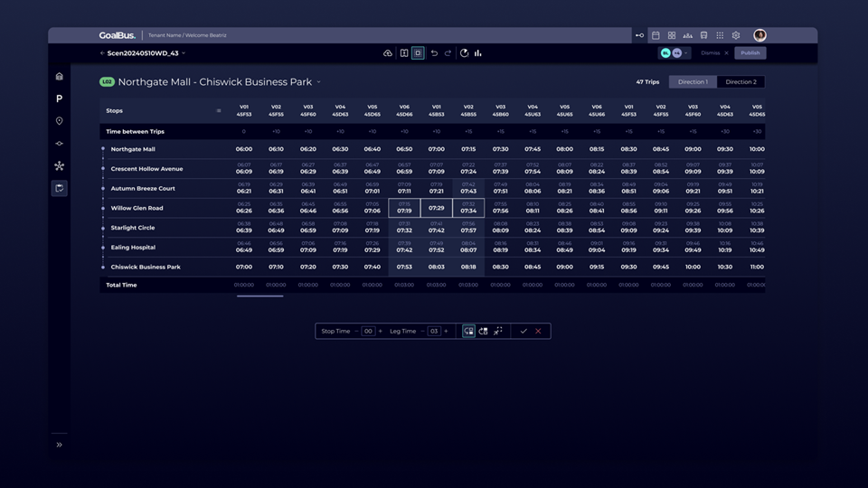868x488 pixels.
Task: Click the GoalBus logo
Action: (x=118, y=35)
